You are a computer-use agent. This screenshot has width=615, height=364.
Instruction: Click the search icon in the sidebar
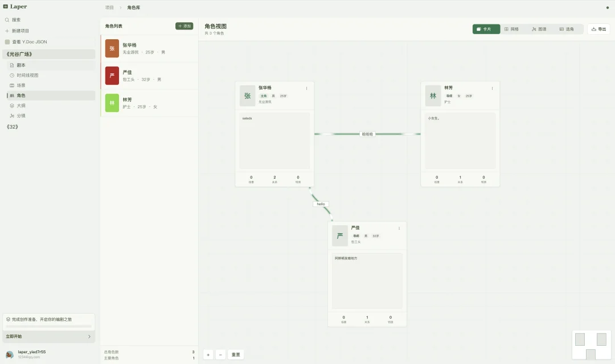click(7, 20)
